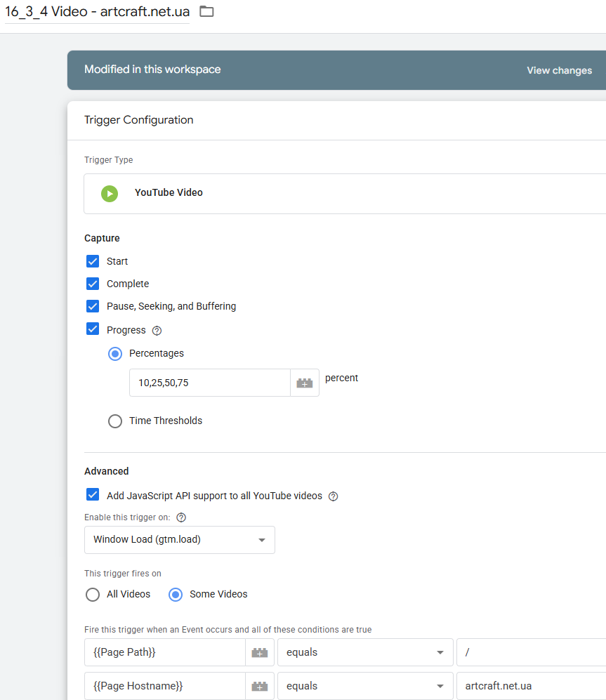Screen dimensions: 606x700
Task: Open help for Progress option
Action: (157, 331)
